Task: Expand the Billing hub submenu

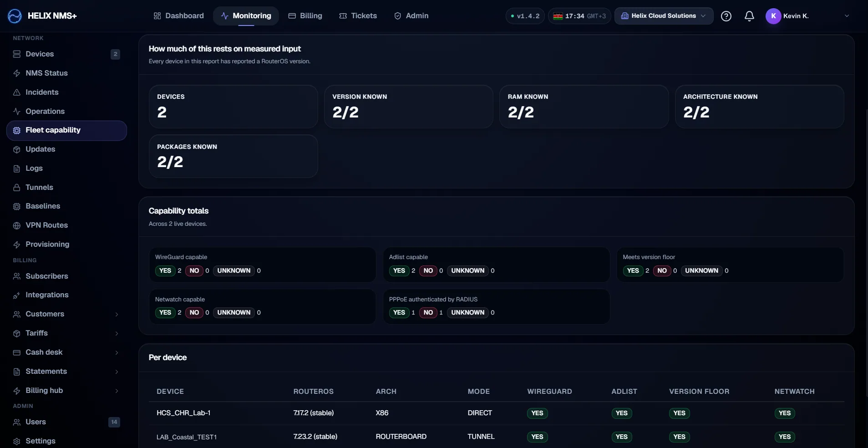Action: coord(117,391)
